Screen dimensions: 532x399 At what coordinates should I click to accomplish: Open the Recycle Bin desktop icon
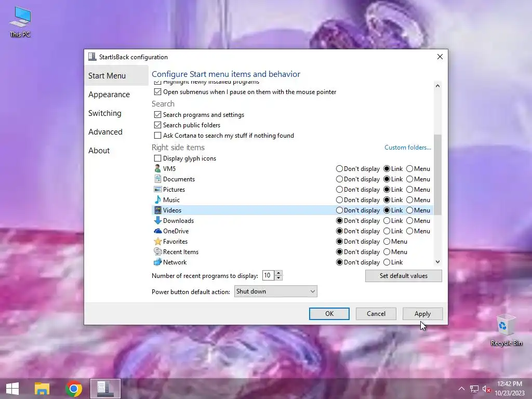(x=506, y=330)
